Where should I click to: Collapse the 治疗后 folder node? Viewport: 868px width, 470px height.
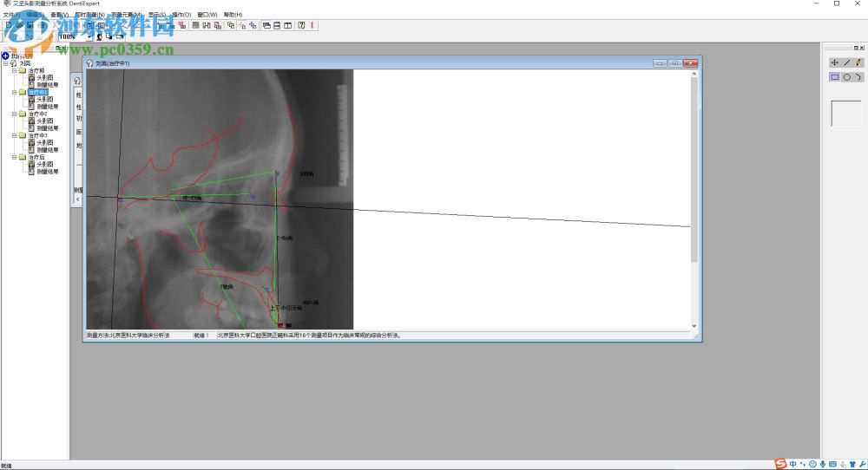point(15,157)
